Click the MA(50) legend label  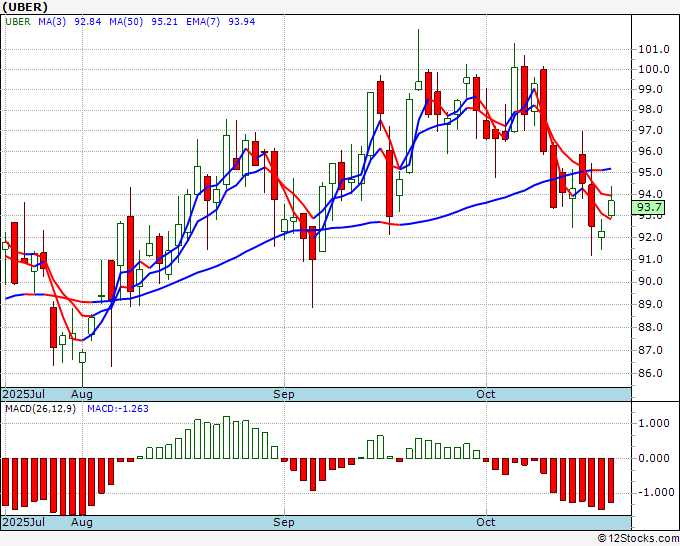(x=126, y=22)
